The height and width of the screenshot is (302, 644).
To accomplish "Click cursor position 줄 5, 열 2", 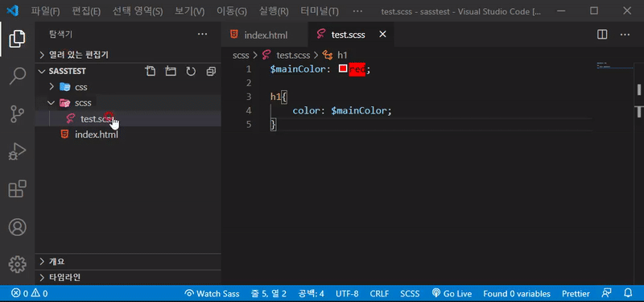I will [x=268, y=293].
